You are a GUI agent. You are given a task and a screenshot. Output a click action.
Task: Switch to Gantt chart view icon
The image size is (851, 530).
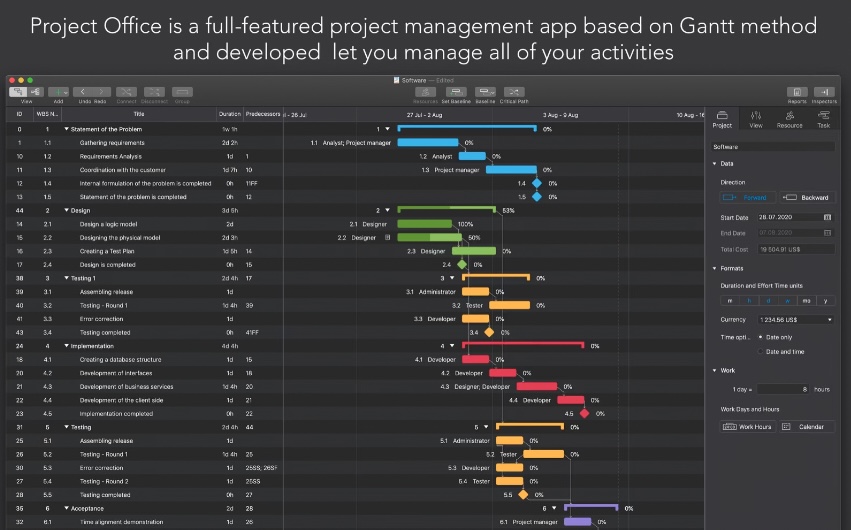tap(18, 92)
